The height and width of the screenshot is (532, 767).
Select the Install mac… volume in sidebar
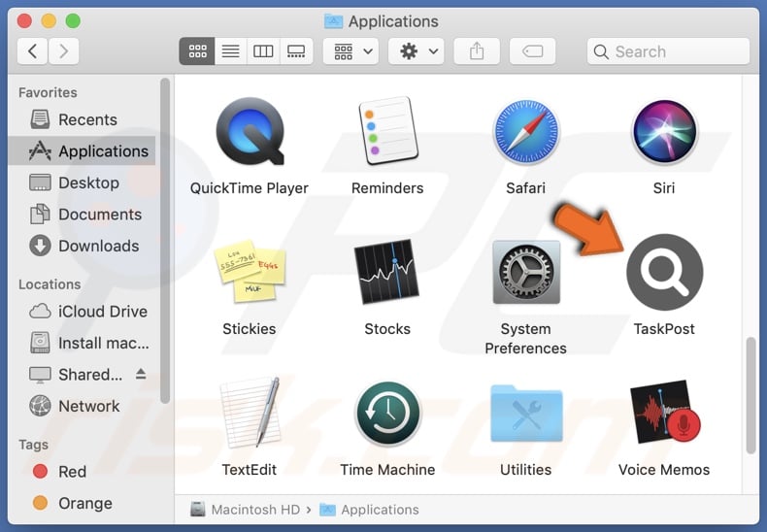click(x=82, y=343)
